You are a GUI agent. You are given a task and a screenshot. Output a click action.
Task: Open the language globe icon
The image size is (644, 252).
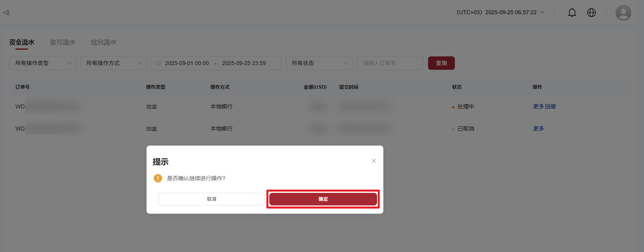pos(591,13)
